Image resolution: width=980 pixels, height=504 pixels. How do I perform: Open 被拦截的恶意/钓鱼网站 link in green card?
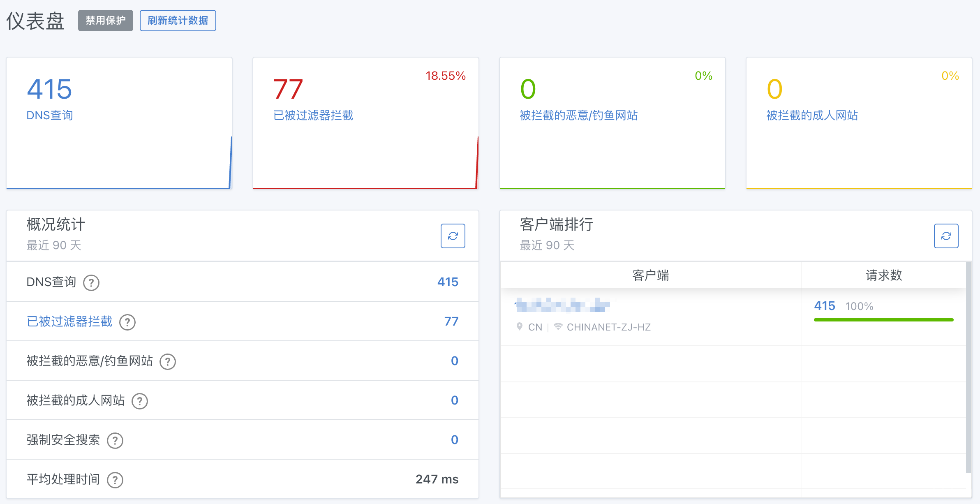coord(579,115)
